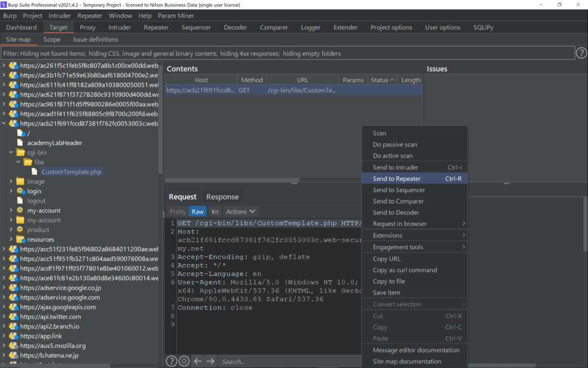Open the Extender tab
This screenshot has height=368, width=588.
(345, 27)
